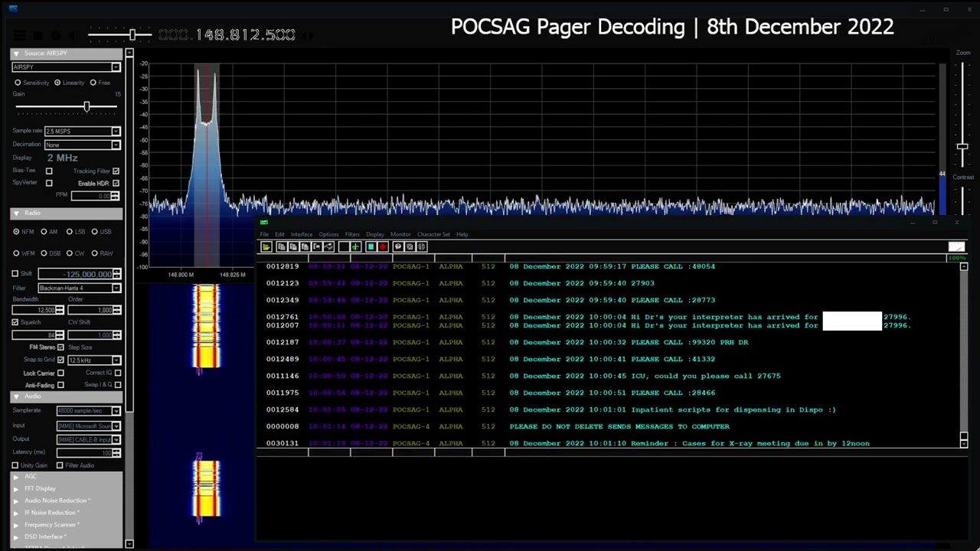Viewport: 980px width, 551px height.
Task: Open the 12.5 kHz step size dropdown
Action: point(94,360)
